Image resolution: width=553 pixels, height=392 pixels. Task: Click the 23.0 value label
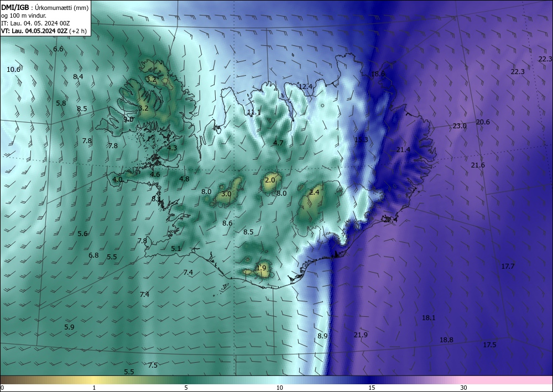460,126
